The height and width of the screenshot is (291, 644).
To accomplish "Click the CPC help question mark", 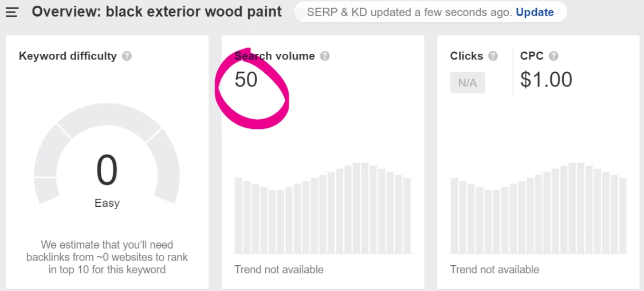I will click(553, 56).
